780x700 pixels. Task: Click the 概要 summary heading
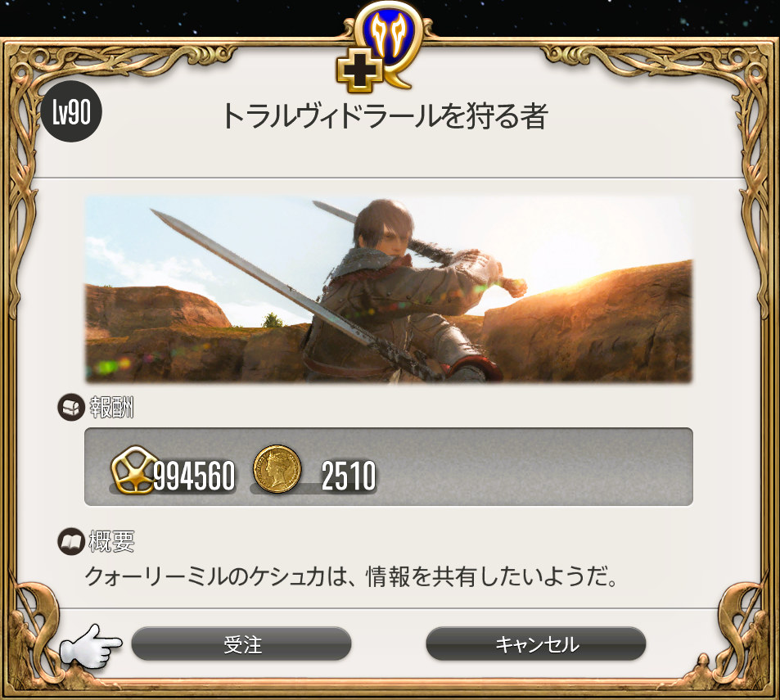pos(111,541)
